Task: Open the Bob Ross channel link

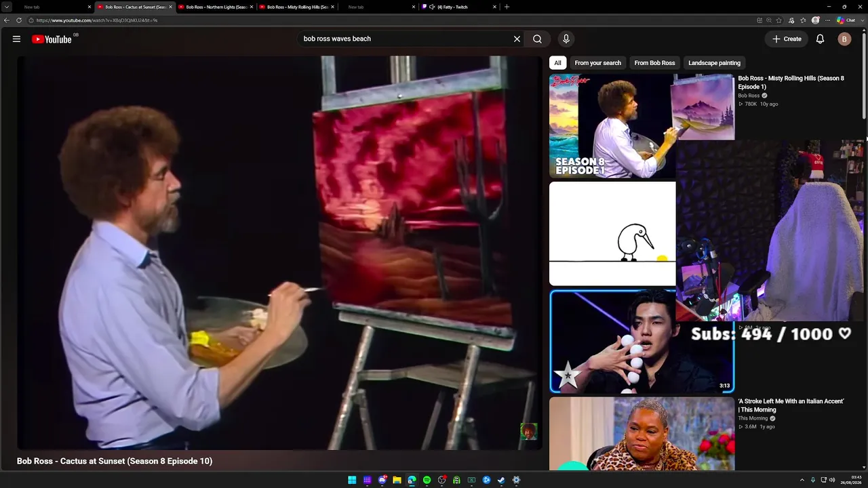Action: tap(749, 96)
